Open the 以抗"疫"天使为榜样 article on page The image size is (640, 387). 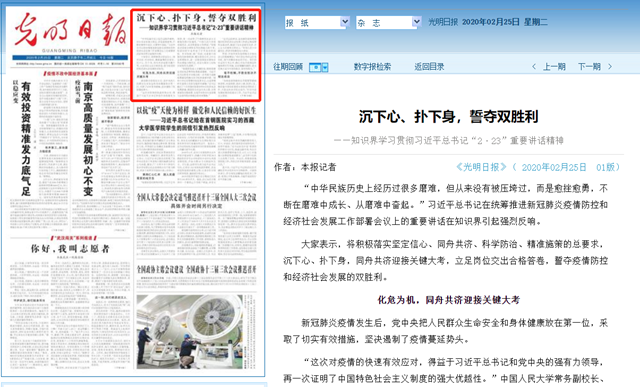pyautogui.click(x=196, y=145)
